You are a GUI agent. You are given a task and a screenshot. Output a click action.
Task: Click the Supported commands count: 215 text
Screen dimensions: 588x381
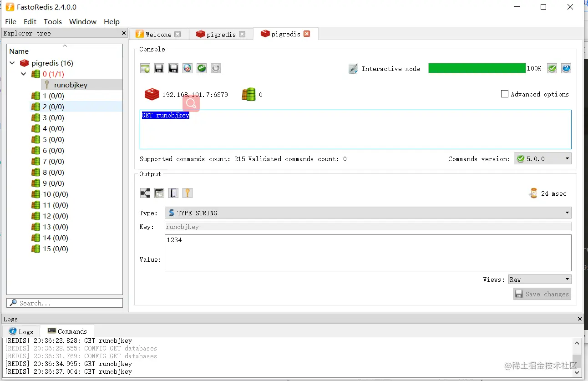point(193,159)
